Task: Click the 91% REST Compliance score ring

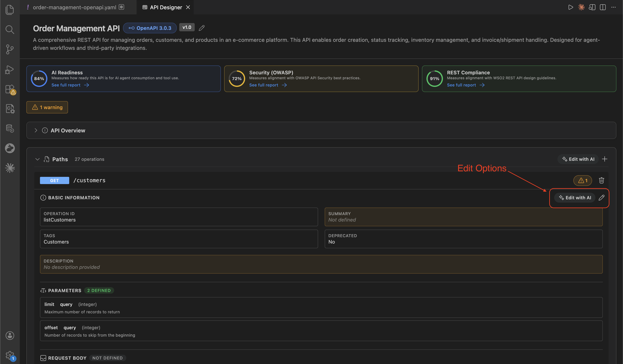Action: coord(435,79)
